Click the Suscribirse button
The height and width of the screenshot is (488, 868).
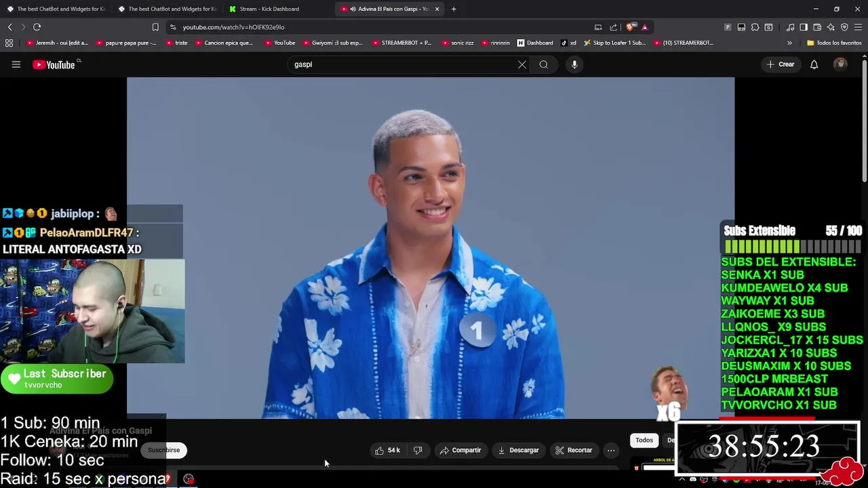(x=164, y=450)
